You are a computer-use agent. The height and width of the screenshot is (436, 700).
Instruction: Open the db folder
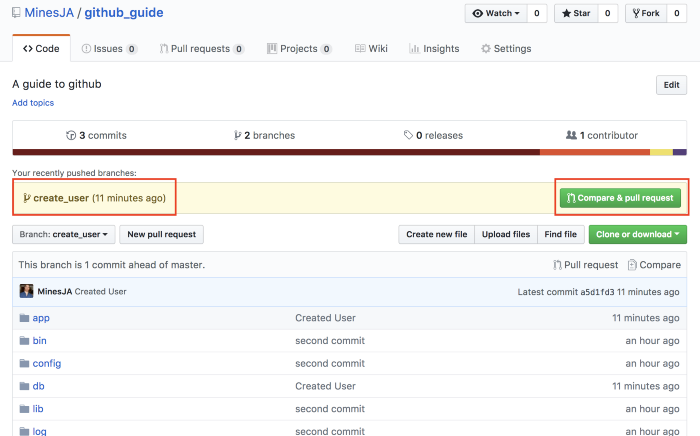(38, 386)
